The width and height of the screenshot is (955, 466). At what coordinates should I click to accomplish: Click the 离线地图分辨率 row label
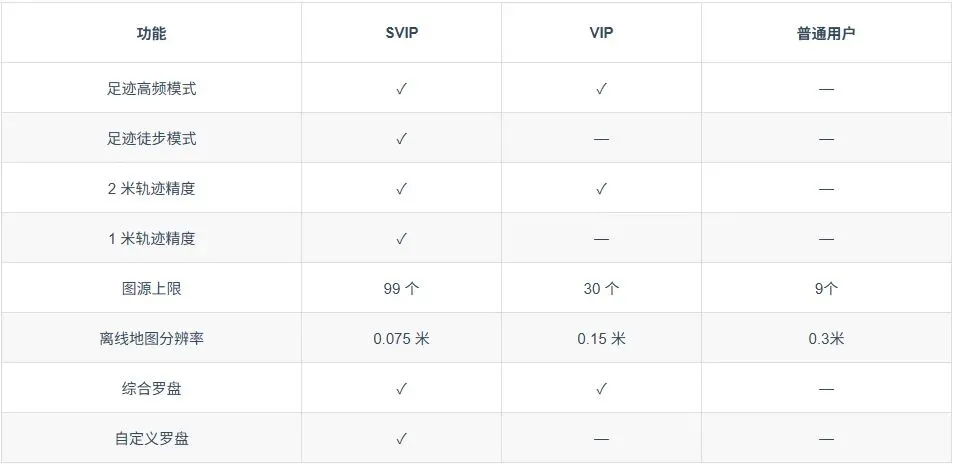coord(151,339)
